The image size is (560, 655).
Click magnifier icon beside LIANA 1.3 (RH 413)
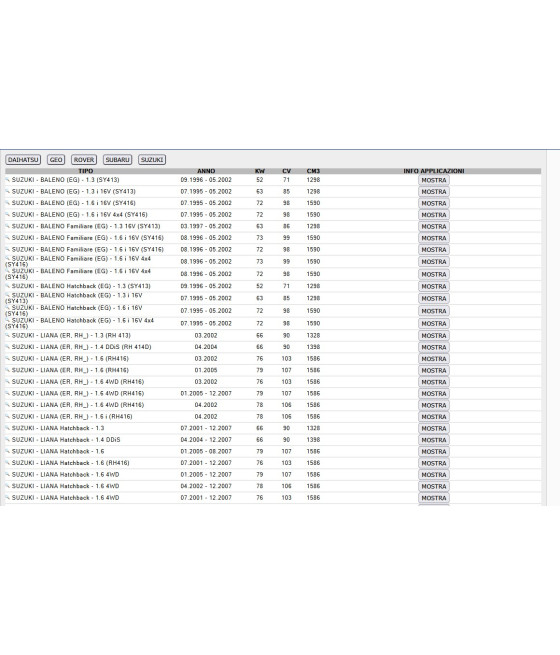[x=8, y=335]
